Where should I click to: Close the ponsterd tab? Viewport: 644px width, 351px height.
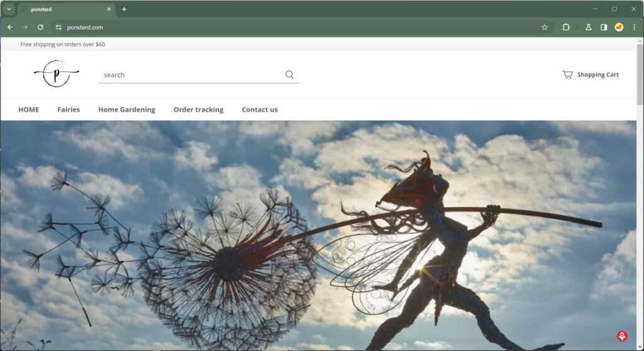[x=109, y=9]
